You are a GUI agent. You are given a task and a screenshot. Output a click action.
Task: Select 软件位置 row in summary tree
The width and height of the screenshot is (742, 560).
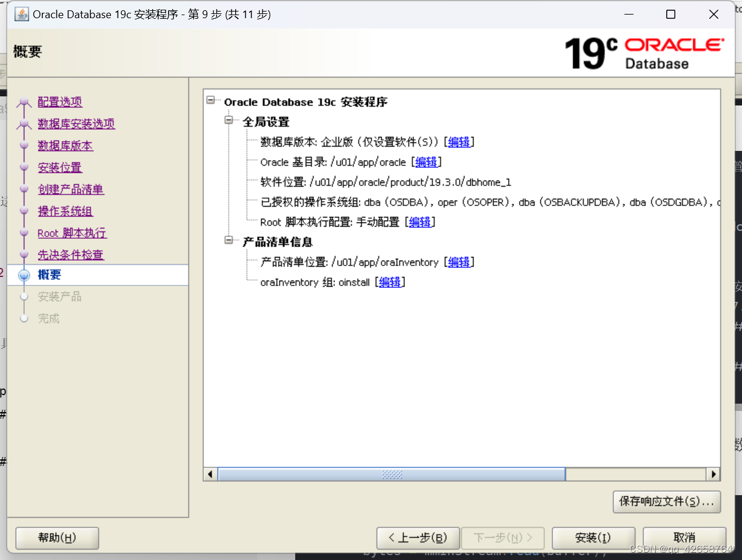click(x=386, y=182)
